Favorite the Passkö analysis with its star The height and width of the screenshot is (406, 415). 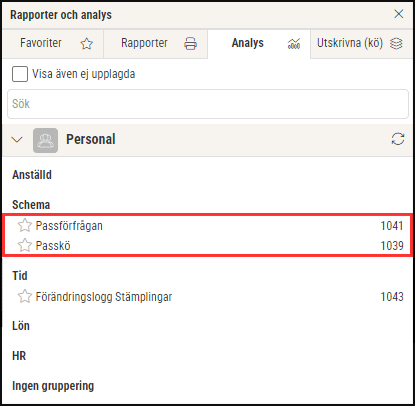pos(25,245)
